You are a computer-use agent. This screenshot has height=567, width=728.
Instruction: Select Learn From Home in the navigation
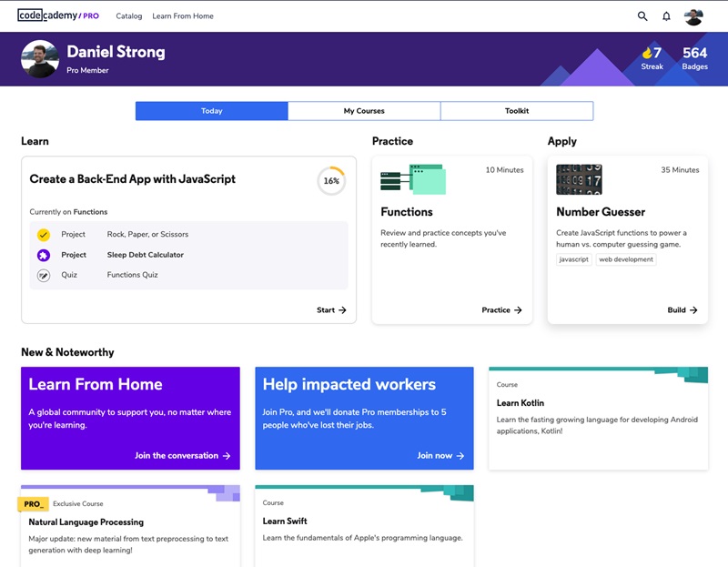(x=183, y=15)
